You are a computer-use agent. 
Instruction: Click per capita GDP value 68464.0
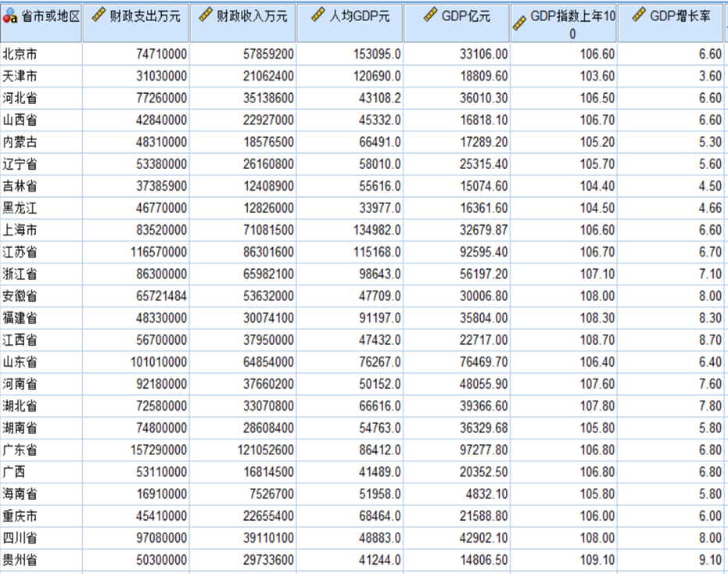[x=380, y=516]
